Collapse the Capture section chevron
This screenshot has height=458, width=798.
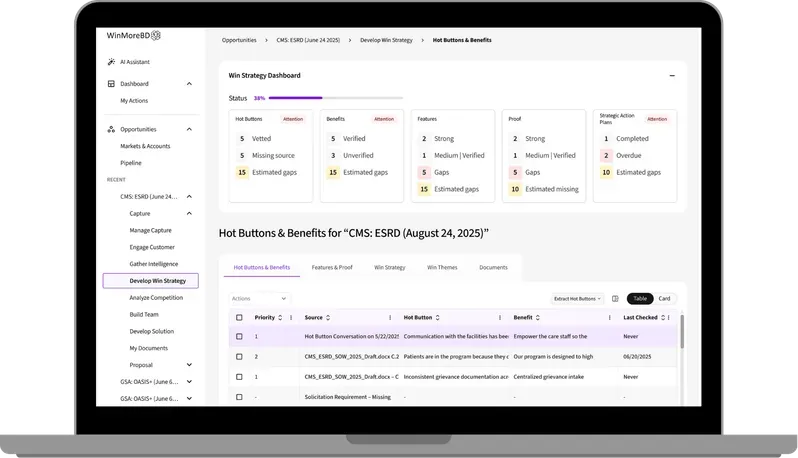(x=189, y=213)
